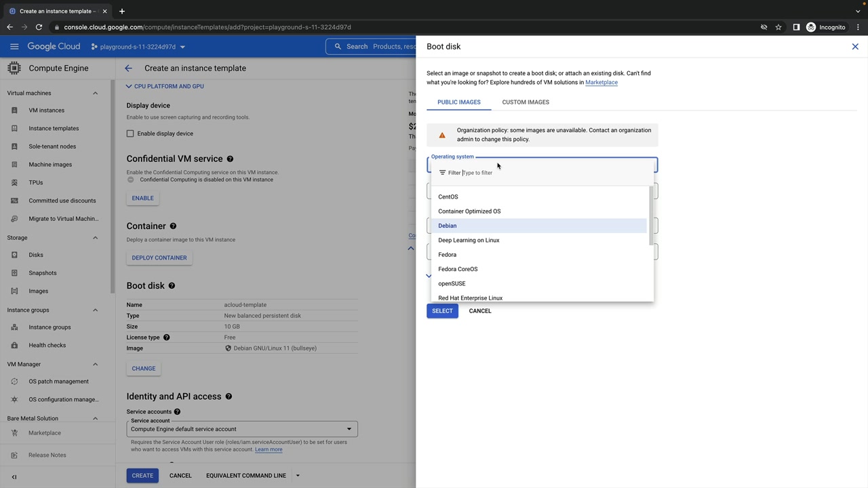Open help for Container section
Image resolution: width=868 pixels, height=488 pixels.
point(173,226)
